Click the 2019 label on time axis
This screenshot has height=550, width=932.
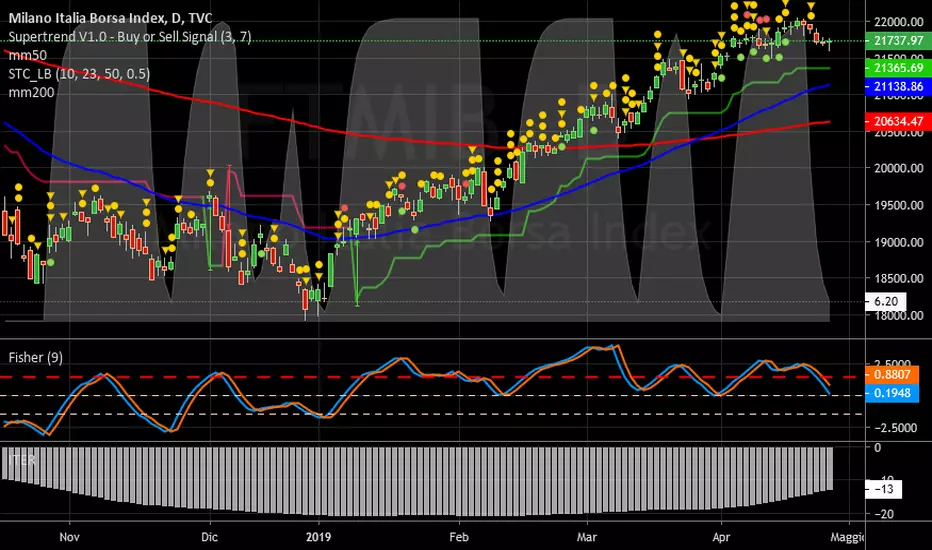coord(318,537)
